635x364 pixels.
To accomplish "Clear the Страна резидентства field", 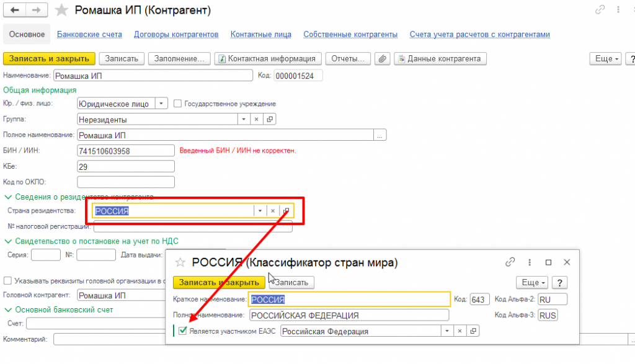I will click(272, 211).
